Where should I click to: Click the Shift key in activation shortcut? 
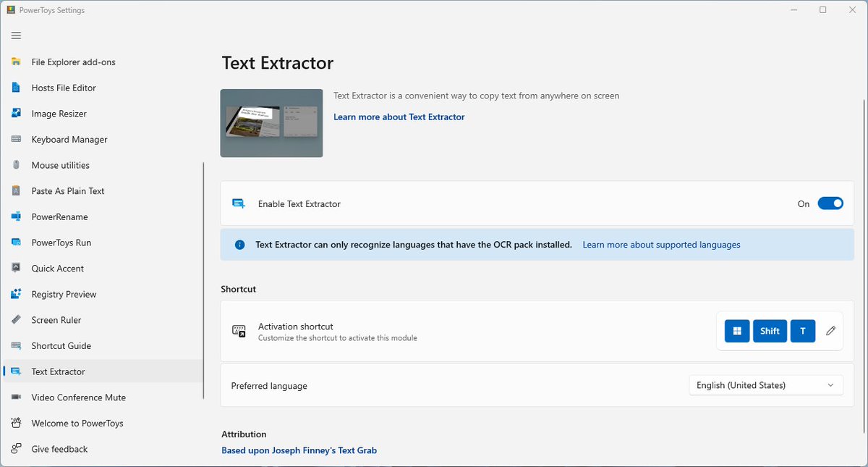pos(770,331)
